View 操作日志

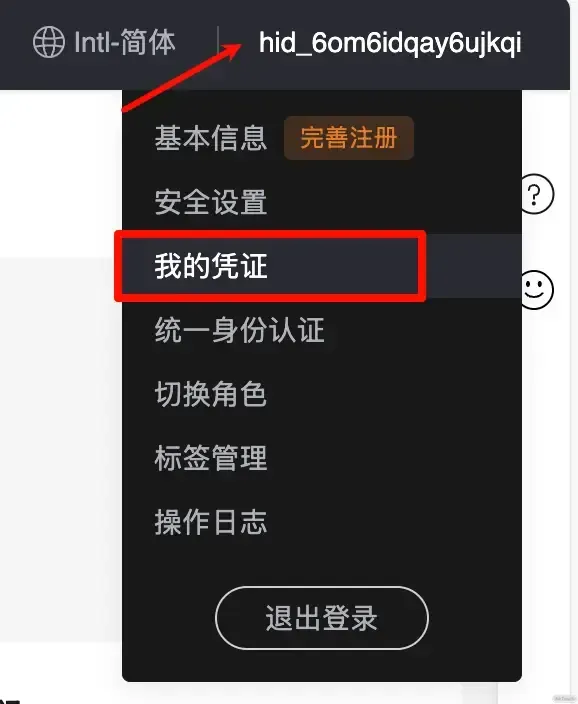(211, 522)
